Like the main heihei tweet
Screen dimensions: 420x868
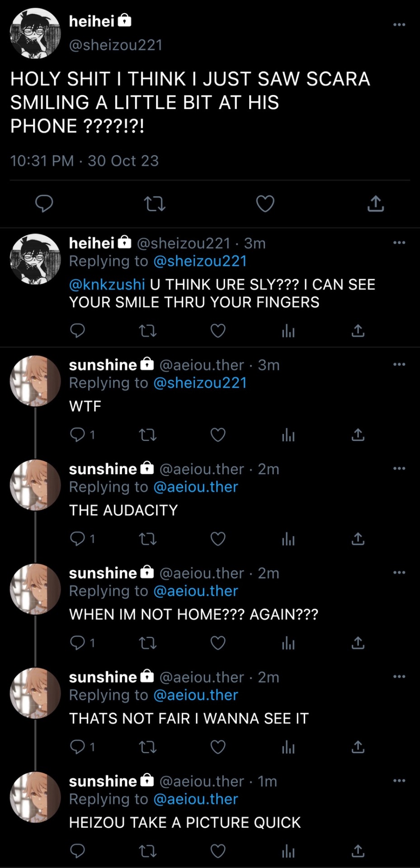[265, 204]
